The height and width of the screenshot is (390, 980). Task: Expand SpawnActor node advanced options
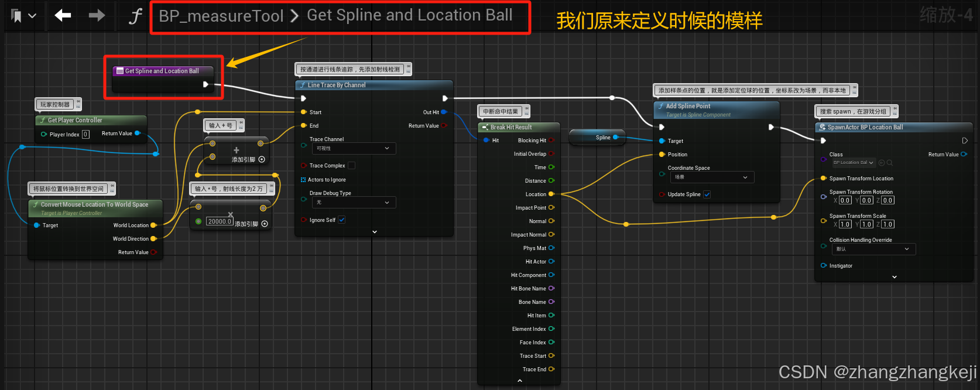(x=895, y=277)
